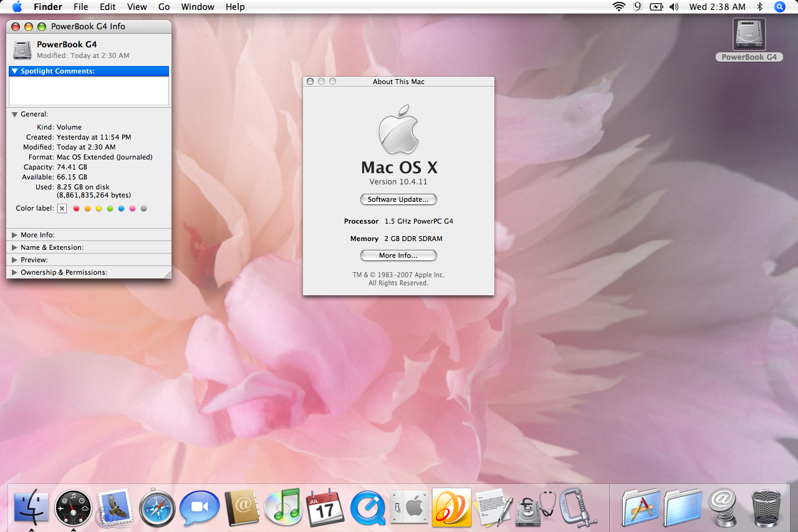
Task: Collapse the Spotlight Comments section
Action: (x=14, y=71)
